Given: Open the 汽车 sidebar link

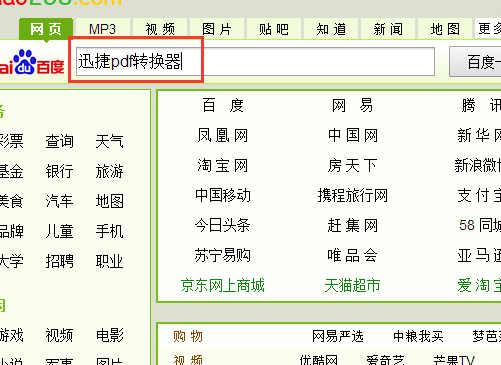Looking at the screenshot, I should pos(59,201).
